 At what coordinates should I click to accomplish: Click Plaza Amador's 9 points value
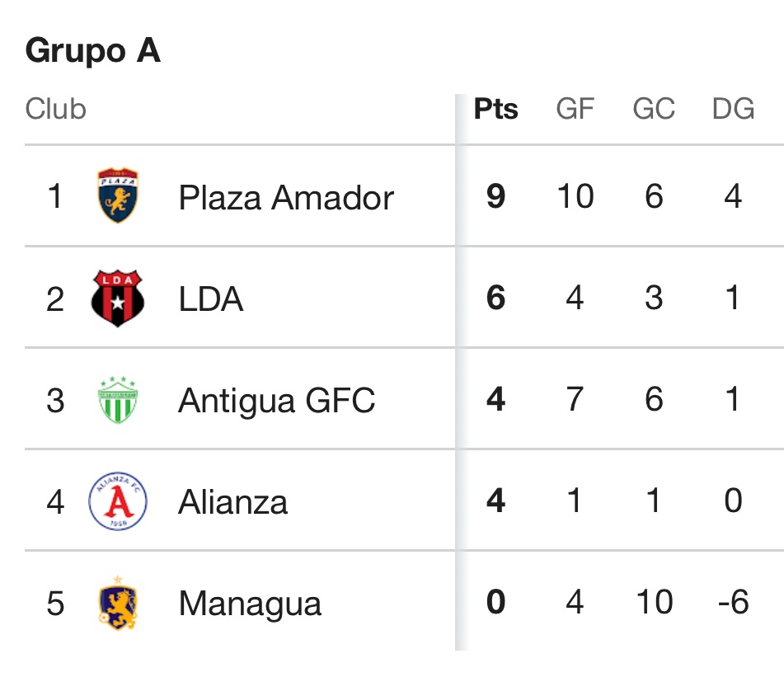(495, 197)
